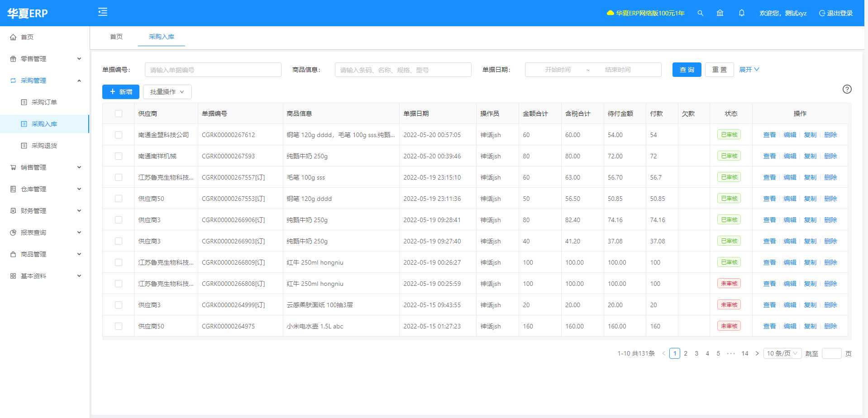Expand the 零售管理 menu

pos(44,59)
